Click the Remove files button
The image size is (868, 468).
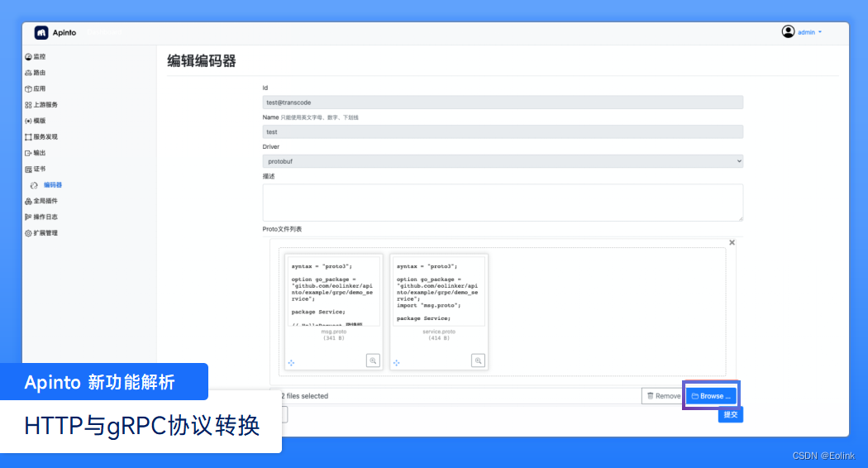point(663,396)
